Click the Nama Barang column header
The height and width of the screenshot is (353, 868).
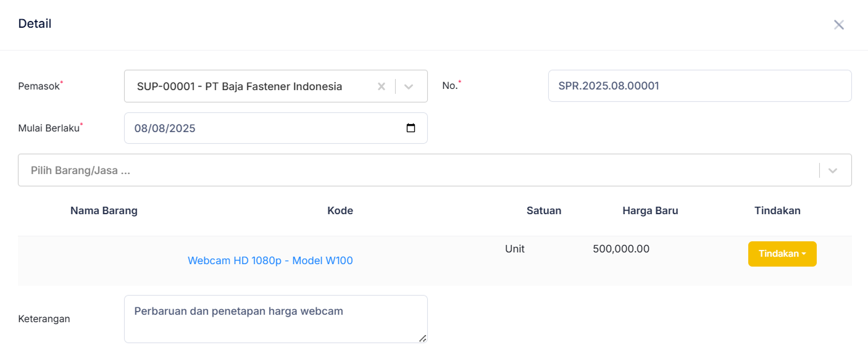(104, 210)
